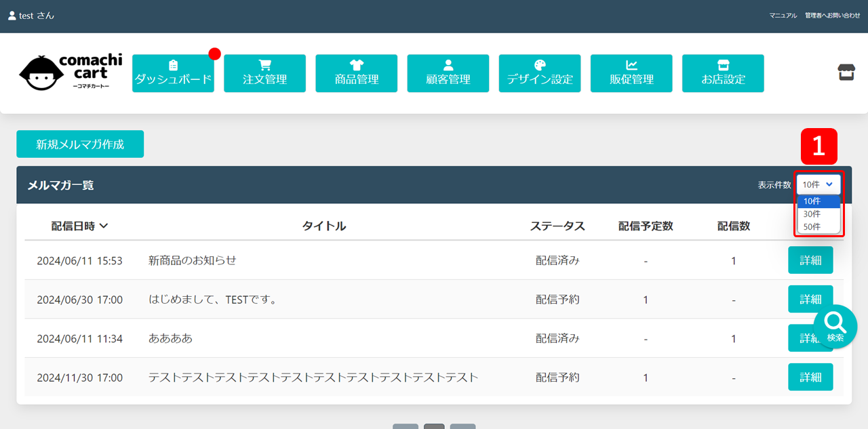Click date 2024/06/30 17:00
The image size is (868, 429).
(79, 299)
